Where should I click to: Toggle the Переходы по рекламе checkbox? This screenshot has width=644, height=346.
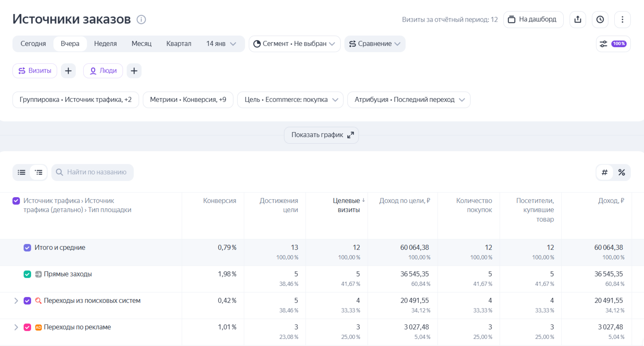tap(27, 327)
